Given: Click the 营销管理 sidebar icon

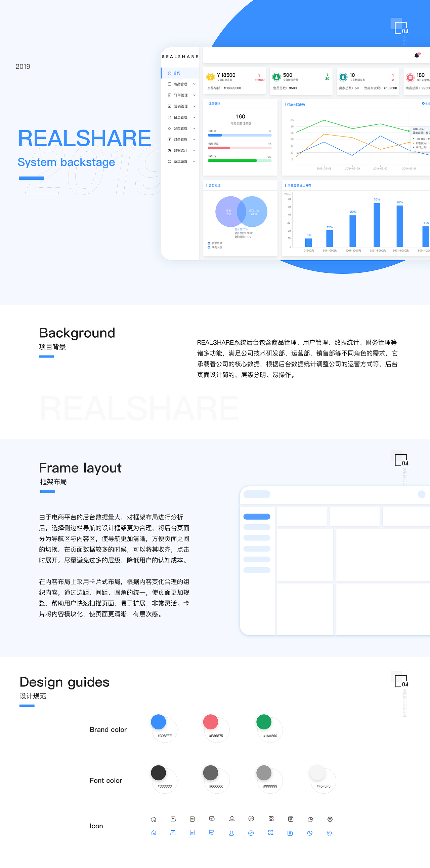Looking at the screenshot, I should pyautogui.click(x=170, y=106).
